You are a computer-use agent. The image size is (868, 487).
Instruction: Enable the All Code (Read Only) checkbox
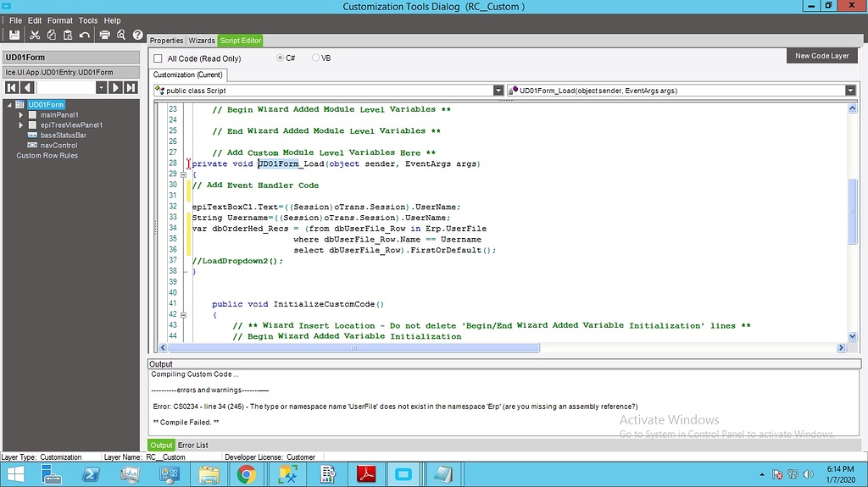pos(158,58)
